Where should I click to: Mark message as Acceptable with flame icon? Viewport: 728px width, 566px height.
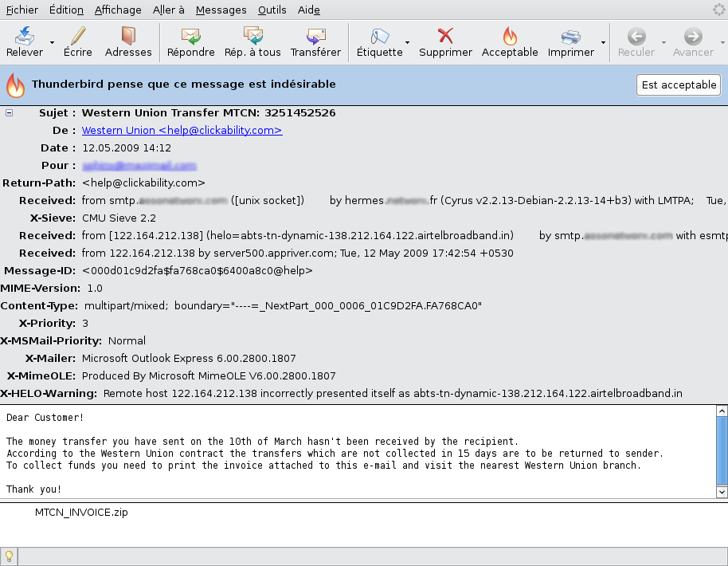tap(510, 36)
